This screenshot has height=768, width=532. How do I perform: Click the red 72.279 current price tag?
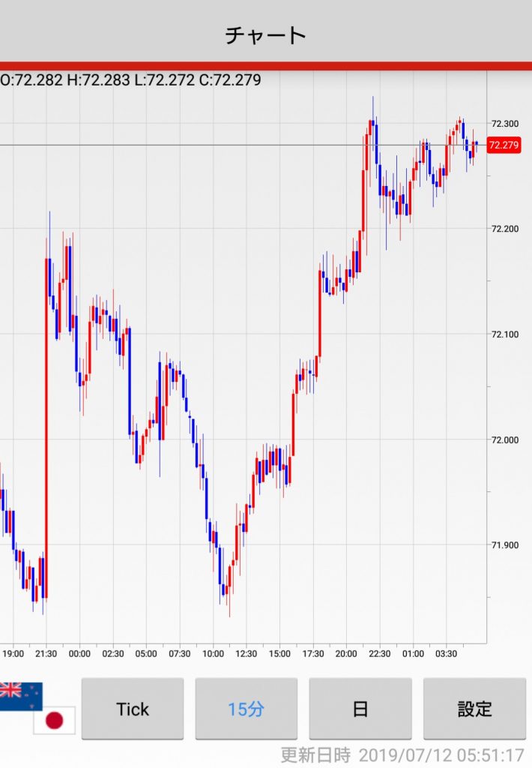coord(504,145)
